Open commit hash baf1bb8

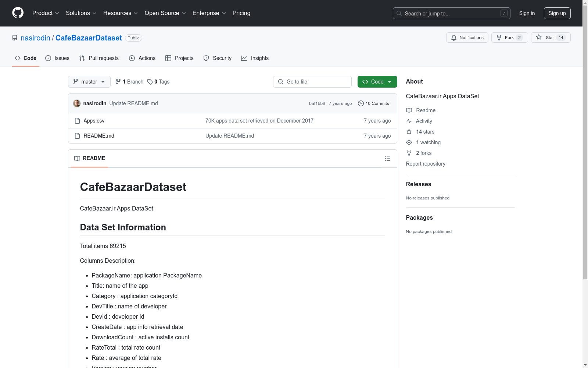pyautogui.click(x=317, y=103)
